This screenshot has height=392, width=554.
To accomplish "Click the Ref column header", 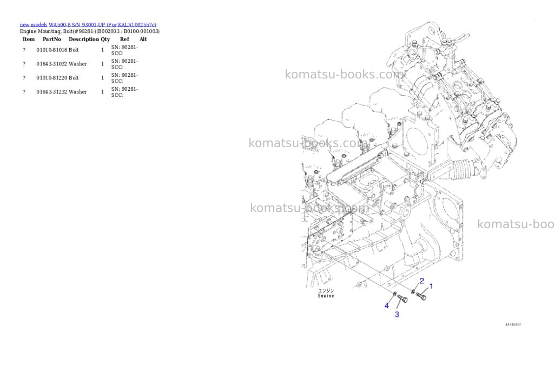I will tap(124, 39).
